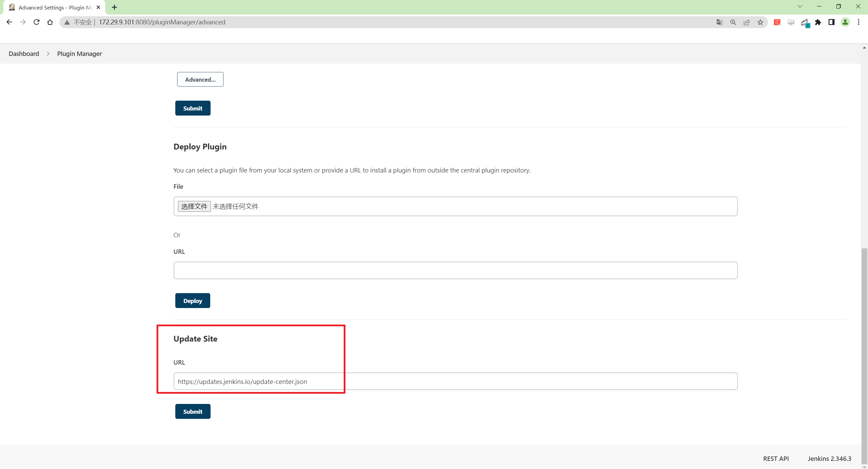
Task: Expand the Dashboard breadcrumb chevron
Action: [x=48, y=54]
